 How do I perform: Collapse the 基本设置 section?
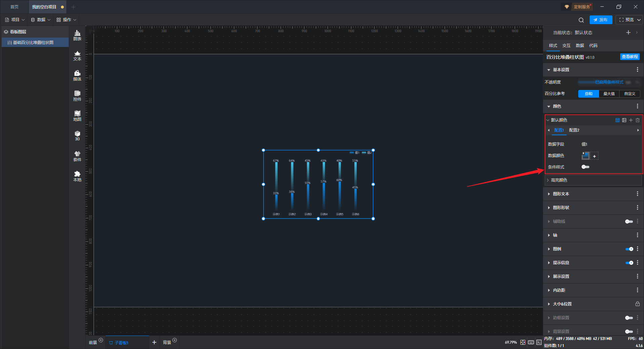pyautogui.click(x=549, y=70)
